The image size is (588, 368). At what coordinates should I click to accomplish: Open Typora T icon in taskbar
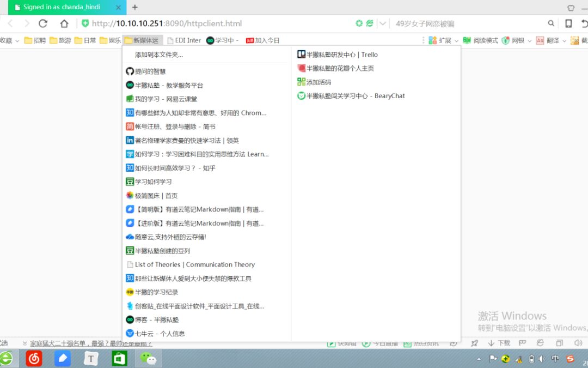tap(91, 359)
